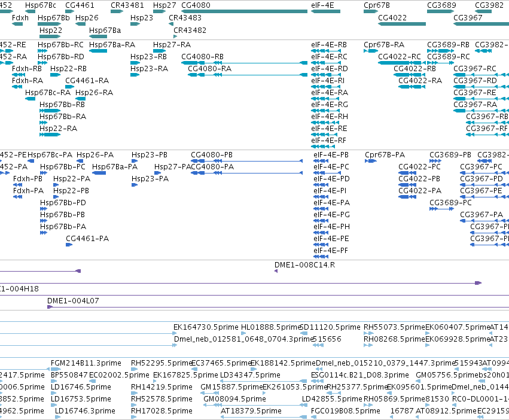Click EST label RH55073.5prime
Screen dimensions: 509x420
click(394, 327)
